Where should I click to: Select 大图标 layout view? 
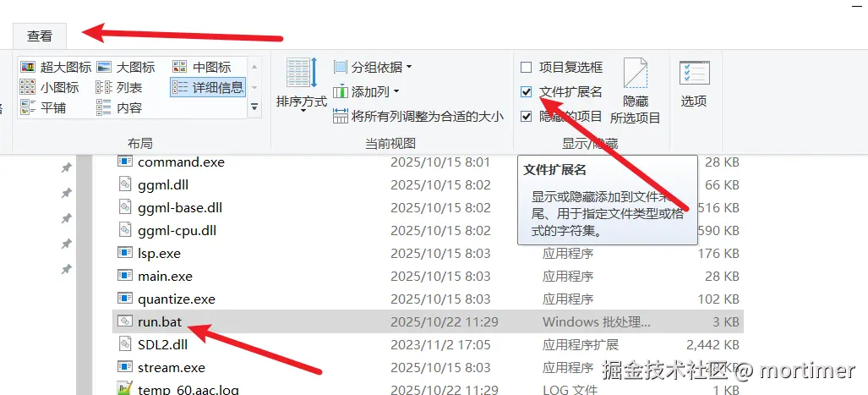[126, 68]
